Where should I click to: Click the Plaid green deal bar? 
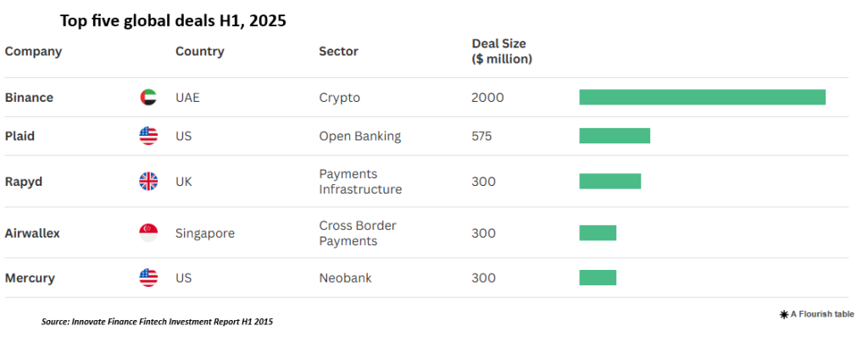[615, 136]
